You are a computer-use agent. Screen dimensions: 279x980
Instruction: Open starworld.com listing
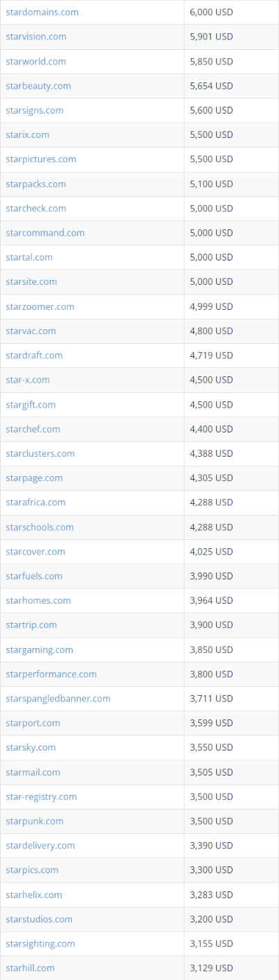coord(36,61)
